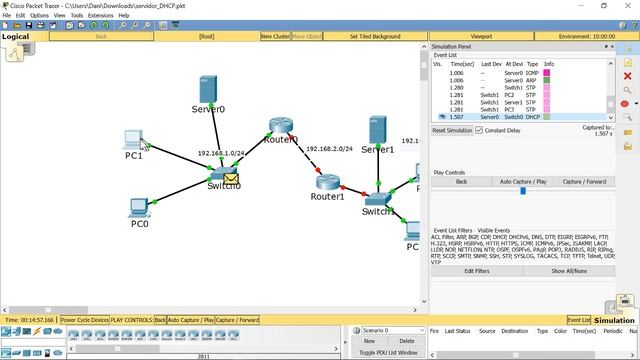640x360 pixels.
Task: Open the File menu
Action: [x=7, y=16]
